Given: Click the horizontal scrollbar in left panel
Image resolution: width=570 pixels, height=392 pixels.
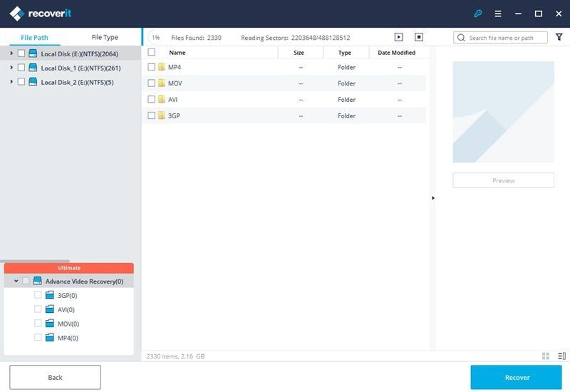Looking at the screenshot, I should click(x=30, y=261).
